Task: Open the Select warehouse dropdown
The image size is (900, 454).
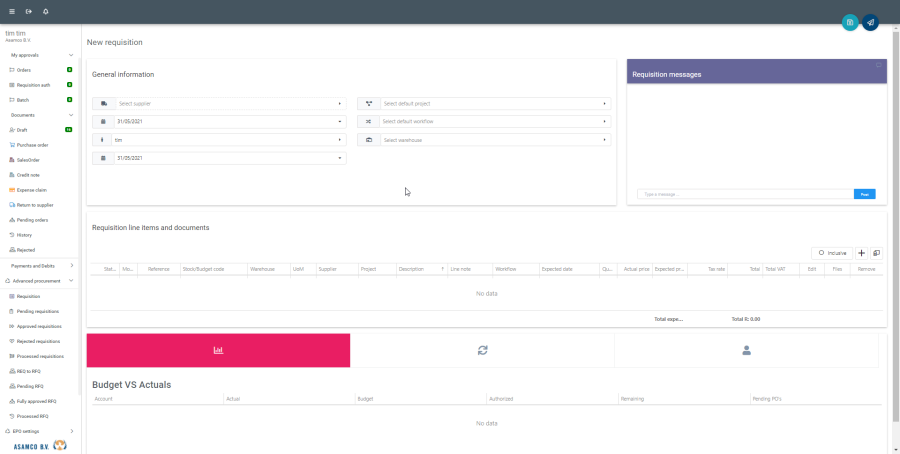Action: (x=494, y=140)
